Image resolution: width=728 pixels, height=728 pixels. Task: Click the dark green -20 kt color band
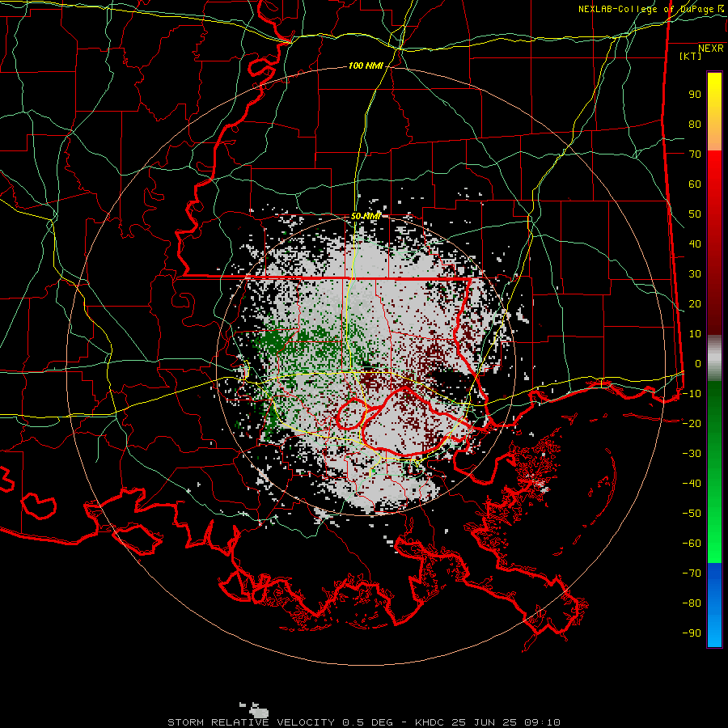point(714,423)
